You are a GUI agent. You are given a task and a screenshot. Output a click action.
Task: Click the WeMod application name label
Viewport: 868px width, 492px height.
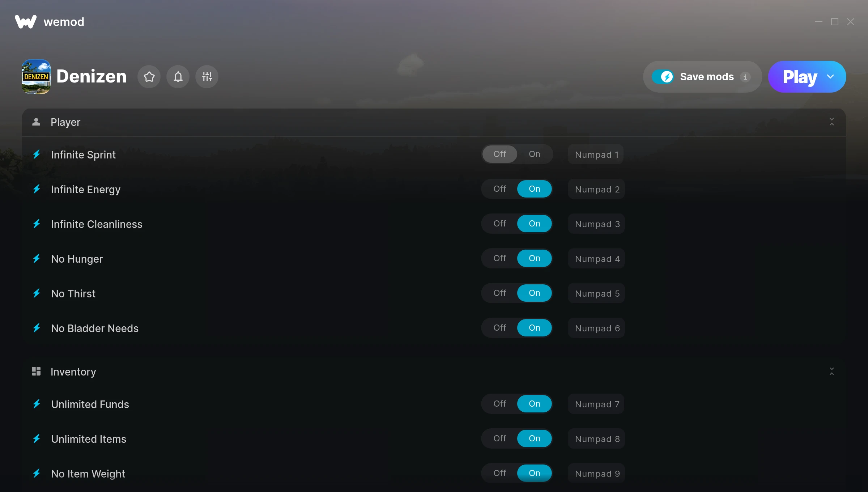coord(64,22)
